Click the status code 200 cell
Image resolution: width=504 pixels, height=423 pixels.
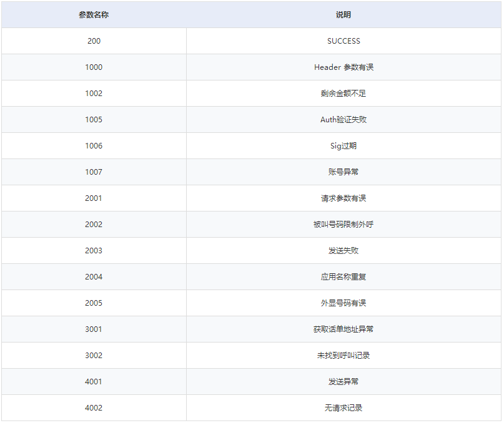94,41
